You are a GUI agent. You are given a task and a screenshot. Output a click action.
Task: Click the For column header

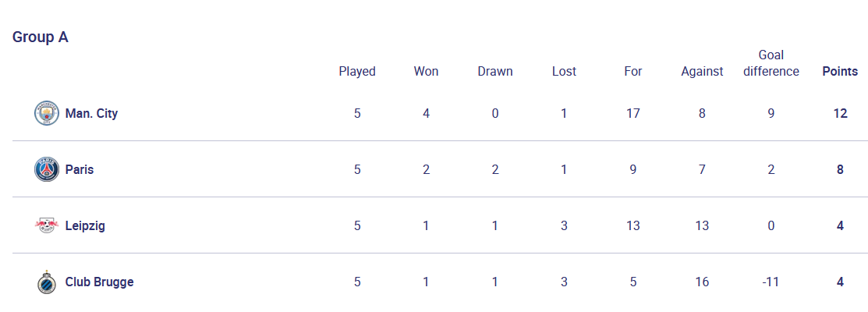click(633, 71)
